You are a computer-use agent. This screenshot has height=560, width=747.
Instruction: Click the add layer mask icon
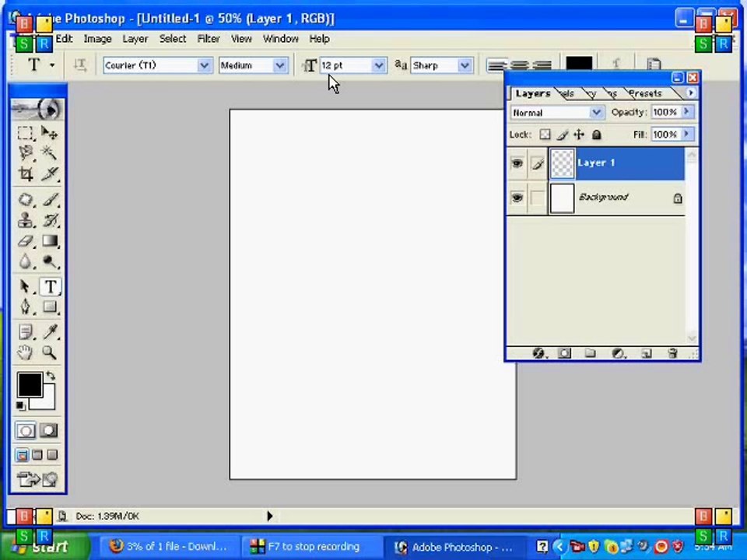565,353
